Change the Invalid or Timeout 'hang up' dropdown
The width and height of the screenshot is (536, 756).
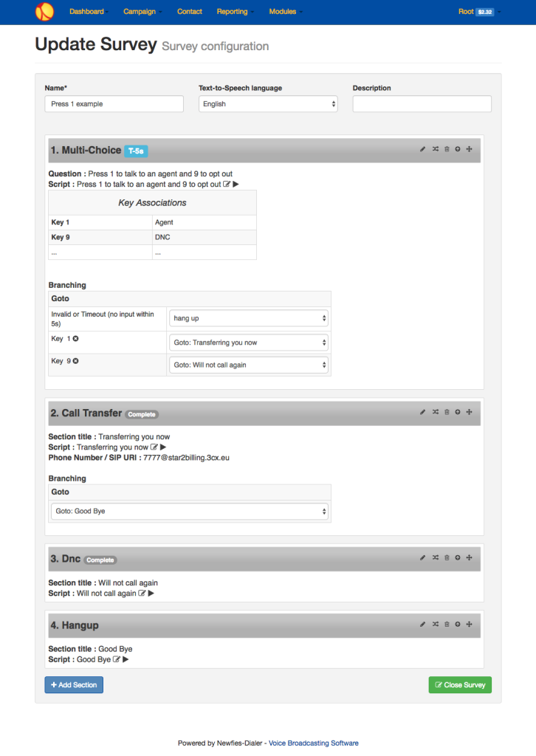tap(249, 320)
